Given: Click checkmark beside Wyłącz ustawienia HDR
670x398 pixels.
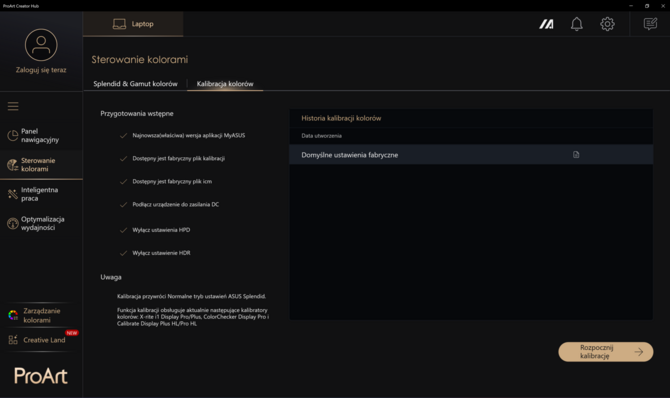Looking at the screenshot, I should click(x=123, y=253).
